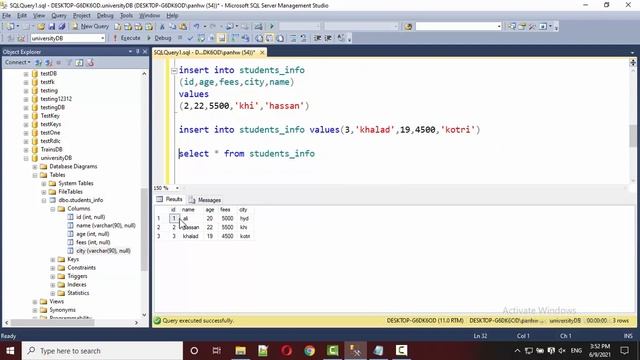The height and width of the screenshot is (360, 640).
Task: Select the SQLQuery1.sql document tab
Action: [x=204, y=52]
